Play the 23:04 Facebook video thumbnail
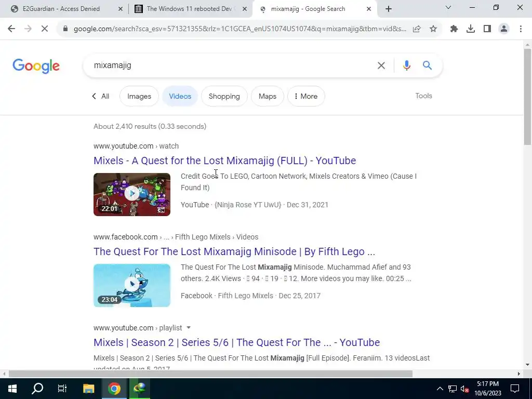The image size is (532, 399). tap(132, 285)
